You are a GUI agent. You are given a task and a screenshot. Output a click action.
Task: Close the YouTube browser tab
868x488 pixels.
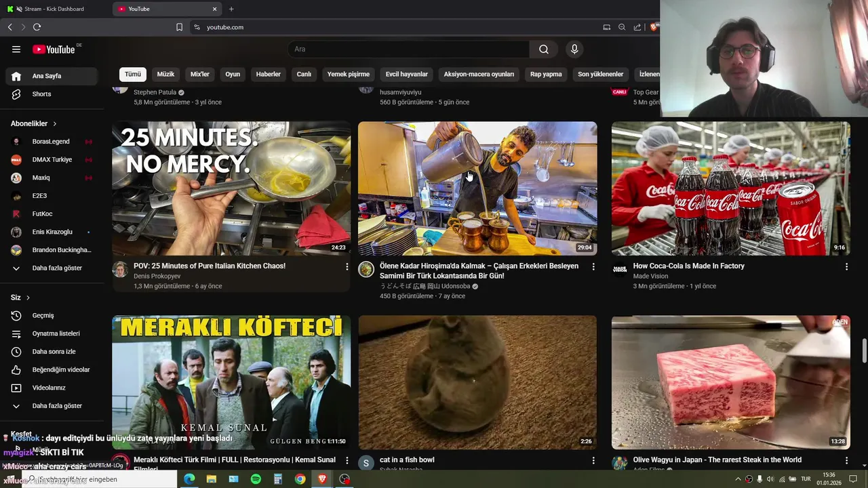pyautogui.click(x=215, y=9)
